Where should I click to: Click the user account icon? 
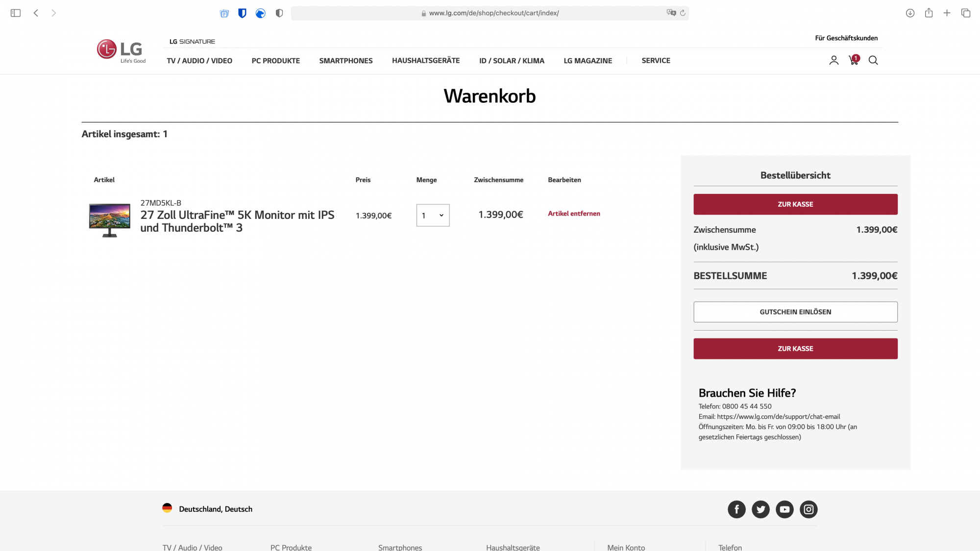pos(833,60)
